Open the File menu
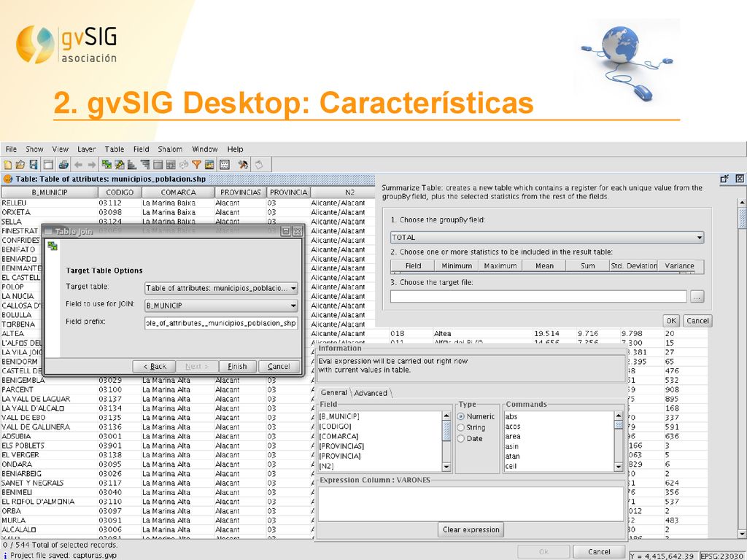747x560 pixels. pos(12,149)
